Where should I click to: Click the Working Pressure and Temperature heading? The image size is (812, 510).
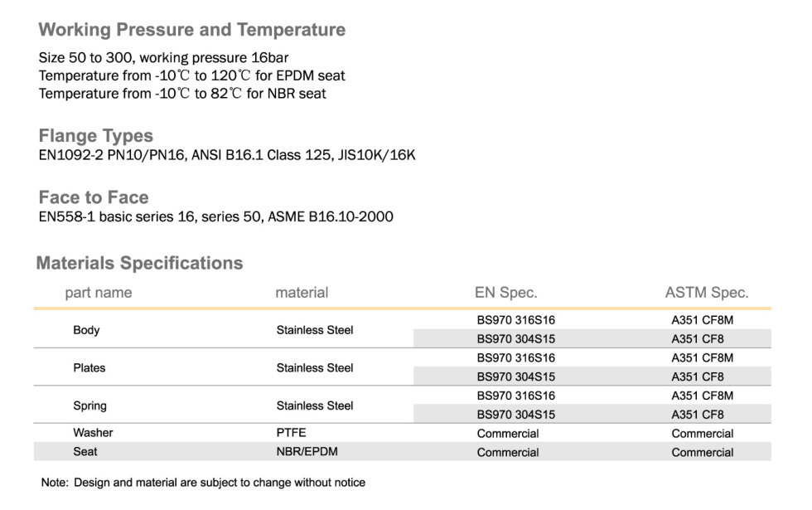(x=192, y=30)
